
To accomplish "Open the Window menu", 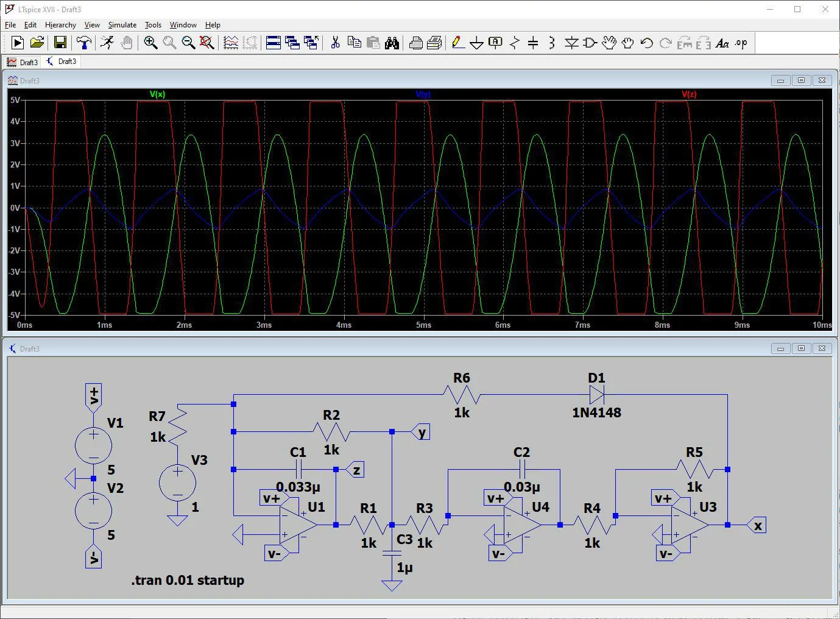I will (x=183, y=25).
